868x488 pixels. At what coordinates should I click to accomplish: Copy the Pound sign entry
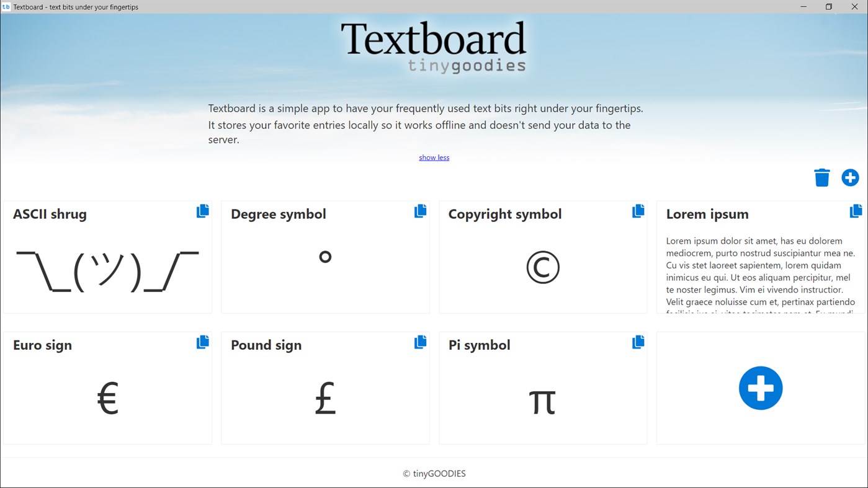(x=420, y=342)
